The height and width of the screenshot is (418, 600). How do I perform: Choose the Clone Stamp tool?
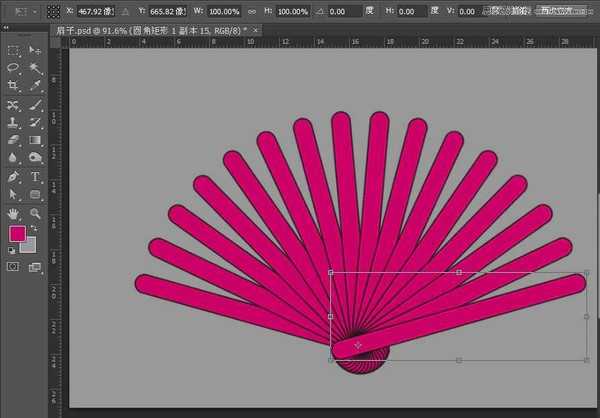13,123
